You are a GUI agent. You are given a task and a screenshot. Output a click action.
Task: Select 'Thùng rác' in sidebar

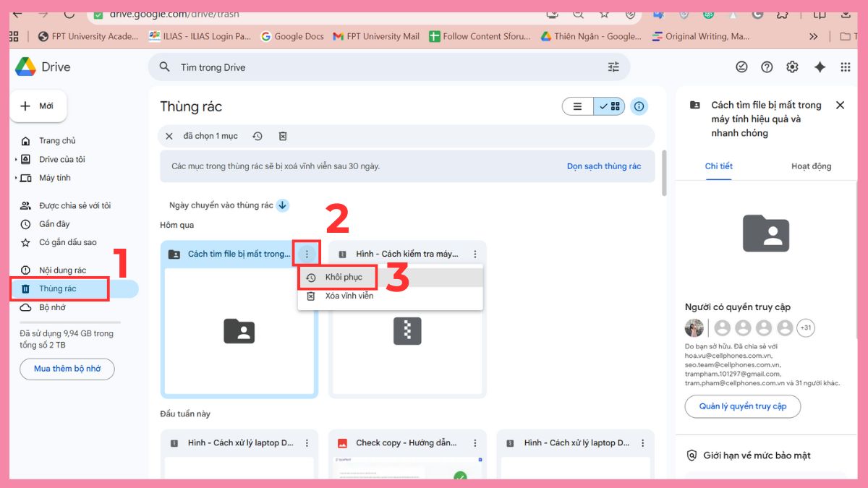click(x=75, y=288)
